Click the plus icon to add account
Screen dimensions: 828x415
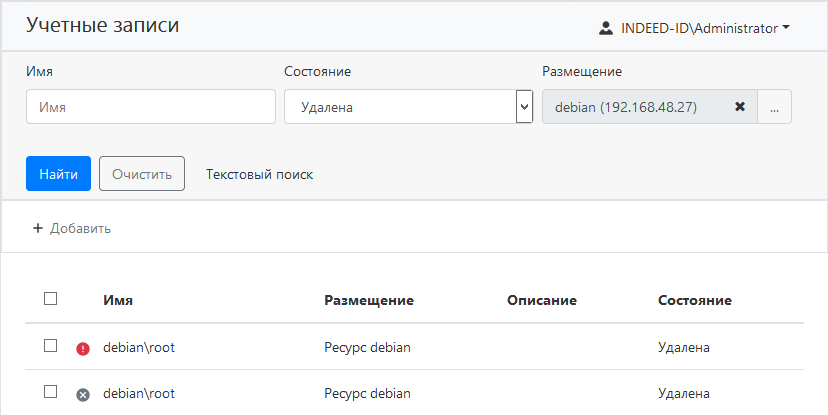[x=38, y=228]
